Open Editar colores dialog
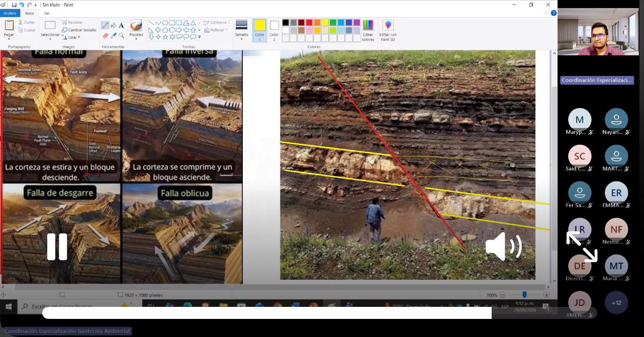 point(368,30)
